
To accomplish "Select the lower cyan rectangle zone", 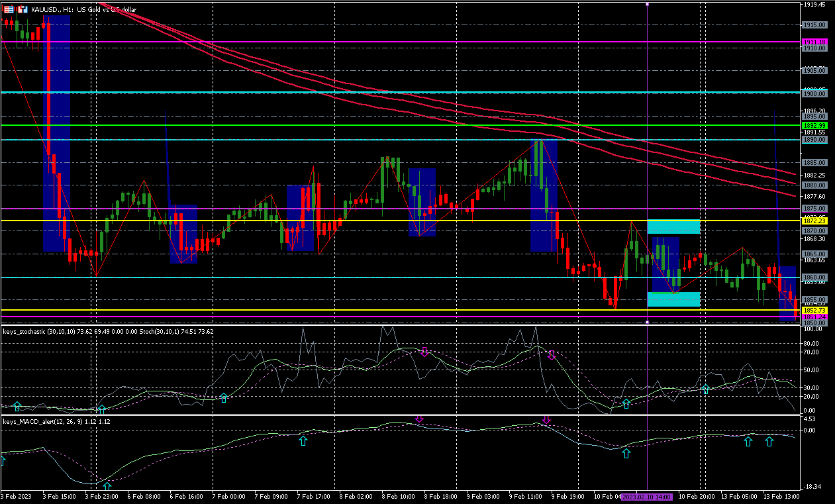I will click(x=673, y=299).
